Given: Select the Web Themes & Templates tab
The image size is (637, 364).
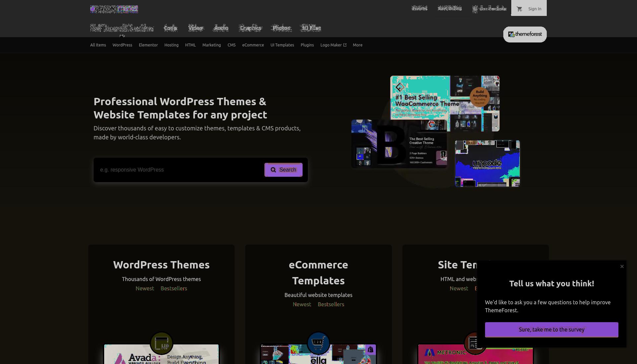Looking at the screenshot, I should click(122, 28).
